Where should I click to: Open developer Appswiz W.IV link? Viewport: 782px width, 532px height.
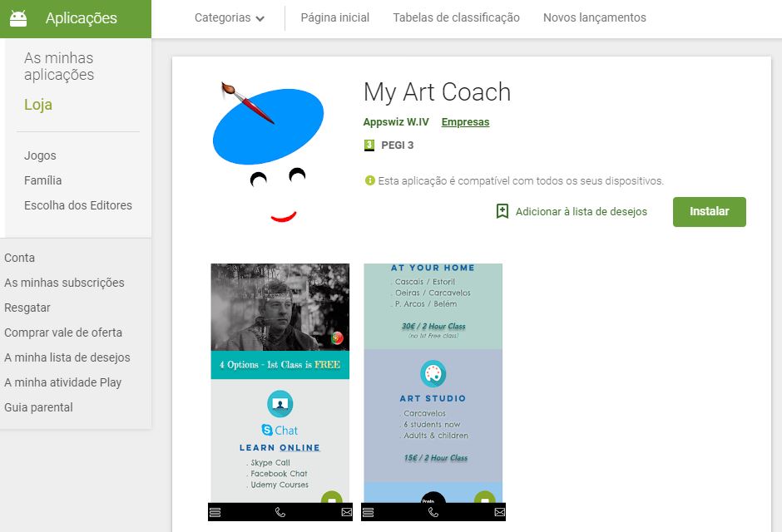[x=396, y=122]
